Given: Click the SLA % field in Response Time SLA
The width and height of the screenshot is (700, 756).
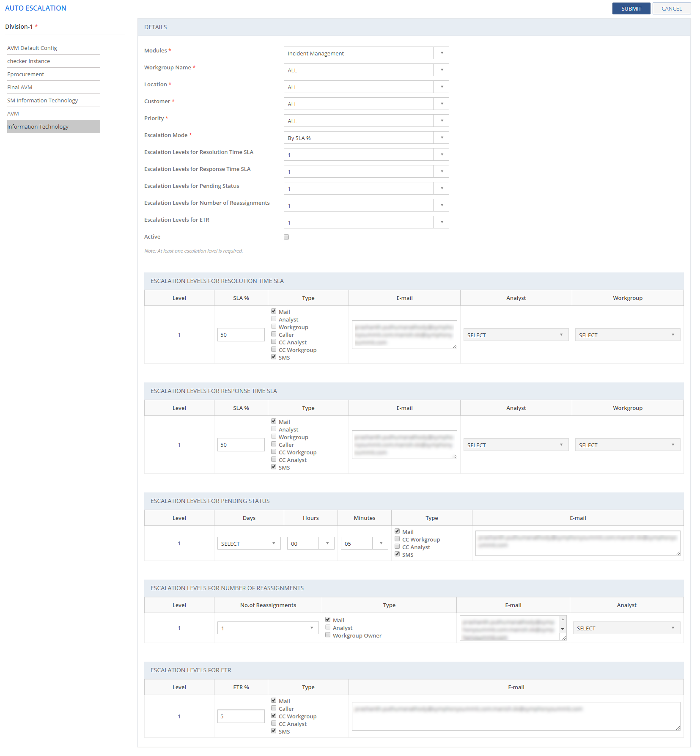Looking at the screenshot, I should tap(241, 444).
